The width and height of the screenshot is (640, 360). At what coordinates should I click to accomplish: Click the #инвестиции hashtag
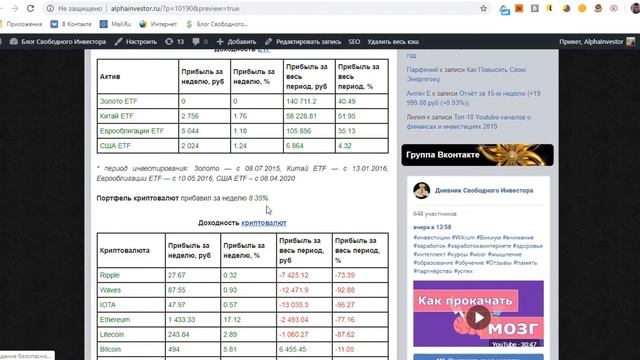tap(431, 238)
